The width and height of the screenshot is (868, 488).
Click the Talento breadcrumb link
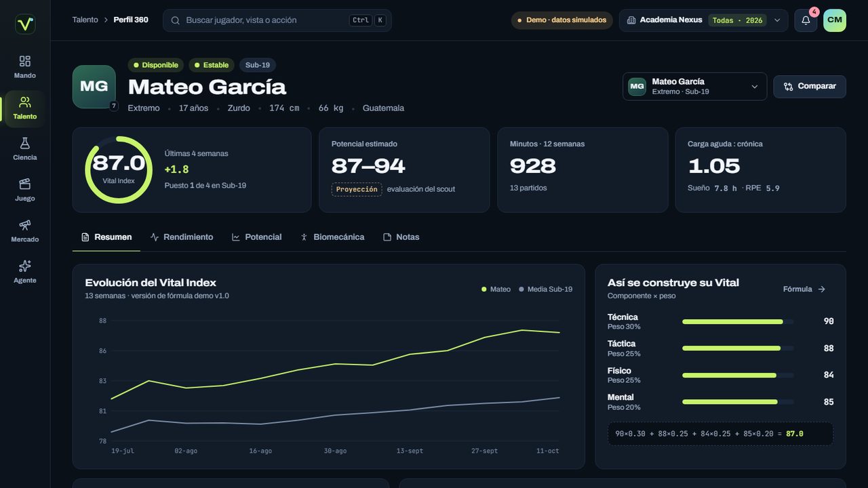[x=85, y=20]
